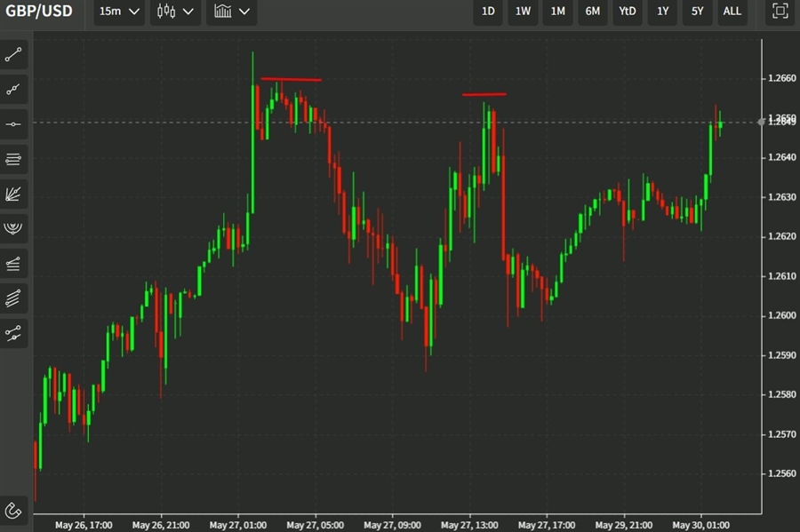Click the 1.2560 price axis label
The height and width of the screenshot is (532, 800).
[x=781, y=474]
